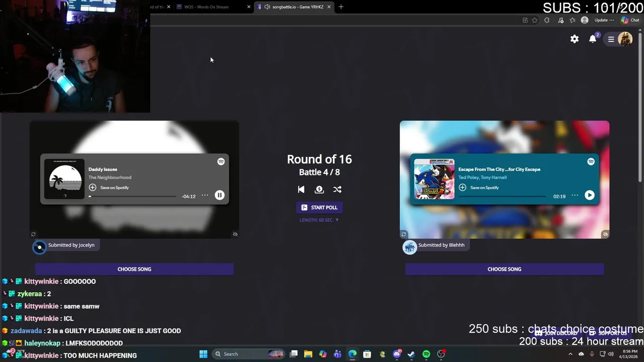Image resolution: width=644 pixels, height=362 pixels.
Task: Click Jocelyn's submitter avatar
Action: [x=39, y=247]
